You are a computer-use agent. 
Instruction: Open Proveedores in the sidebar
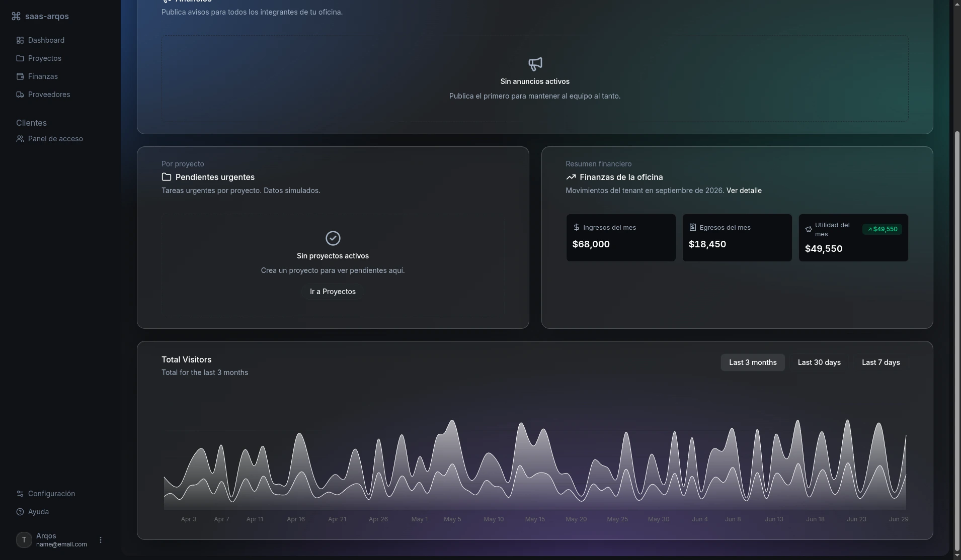point(60,95)
